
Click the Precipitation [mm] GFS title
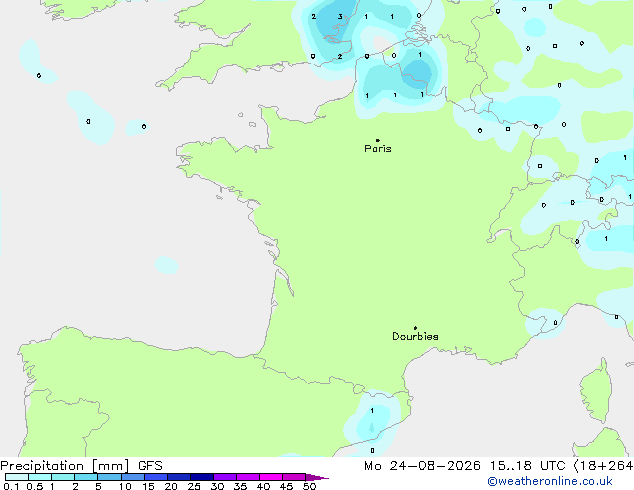click(81, 466)
